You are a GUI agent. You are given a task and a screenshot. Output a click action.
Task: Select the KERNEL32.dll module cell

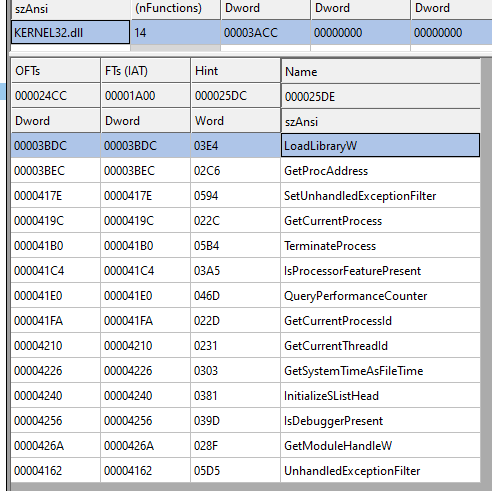click(70, 32)
